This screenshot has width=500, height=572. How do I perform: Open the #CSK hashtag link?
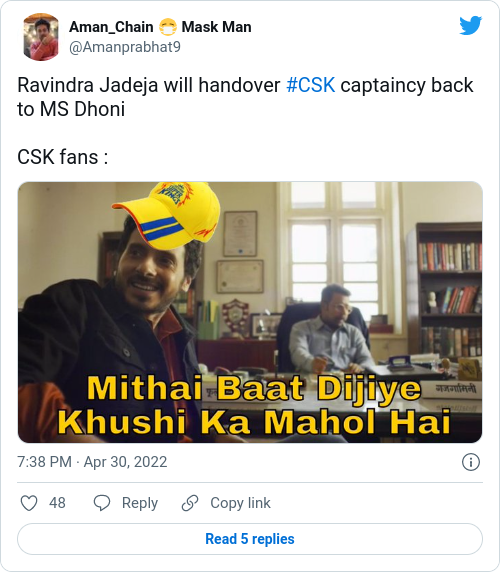point(311,85)
